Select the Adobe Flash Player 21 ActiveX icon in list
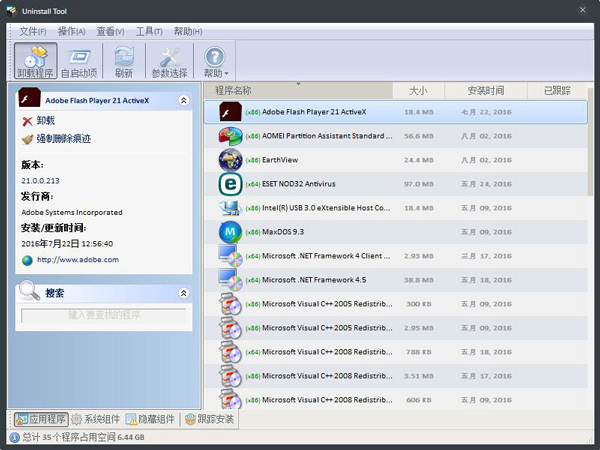Screen dimensions: 600x450 click(230, 112)
